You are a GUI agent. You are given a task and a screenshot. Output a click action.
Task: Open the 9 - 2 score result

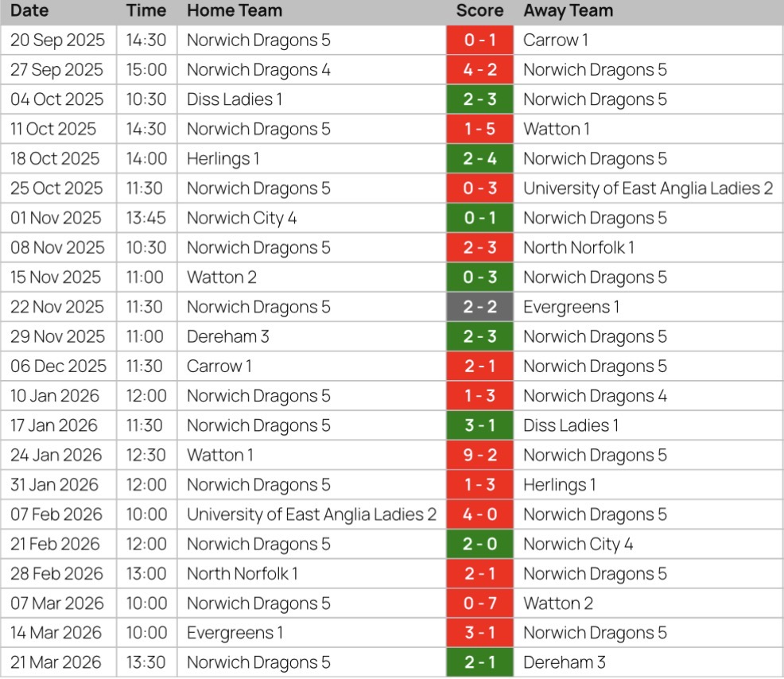point(479,456)
